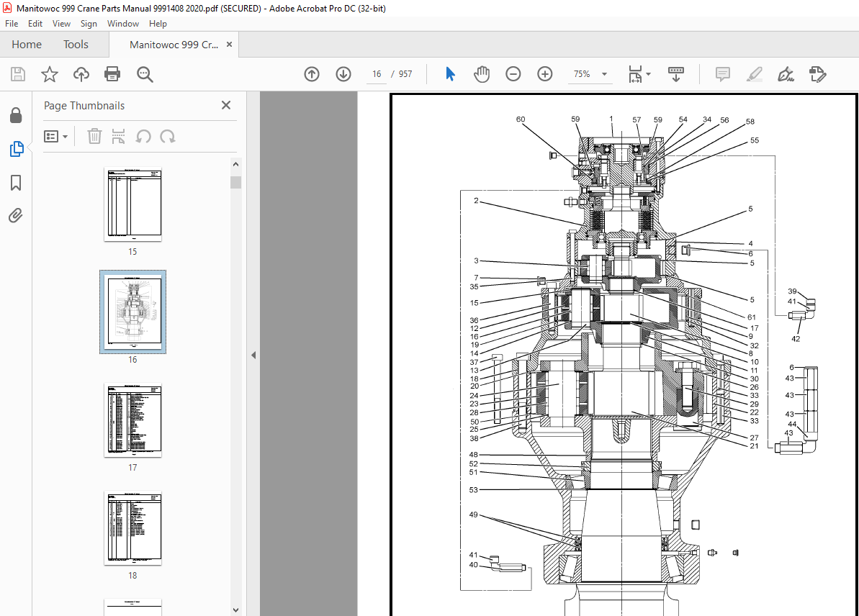Image resolution: width=859 pixels, height=616 pixels.
Task: Close the Page Thumbnails panel
Action: pyautogui.click(x=225, y=105)
